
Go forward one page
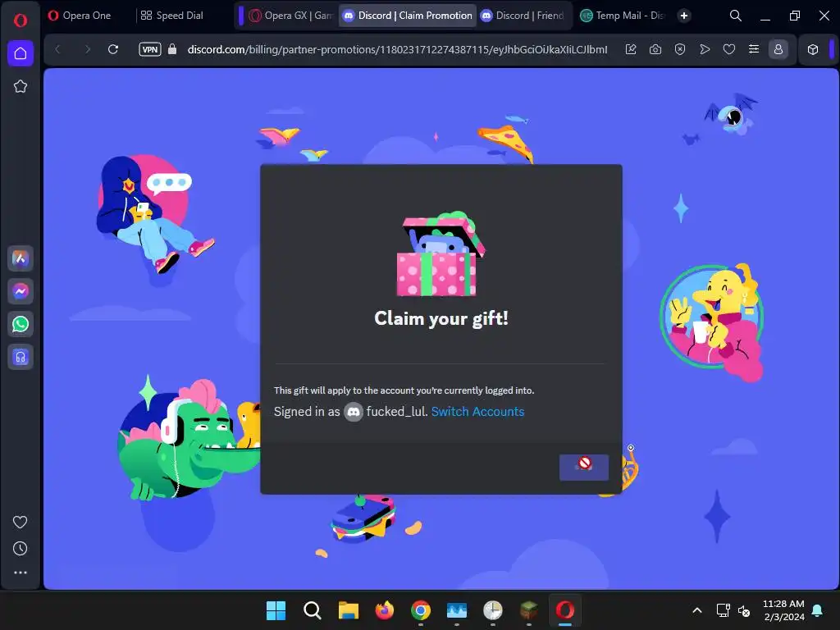click(x=87, y=49)
